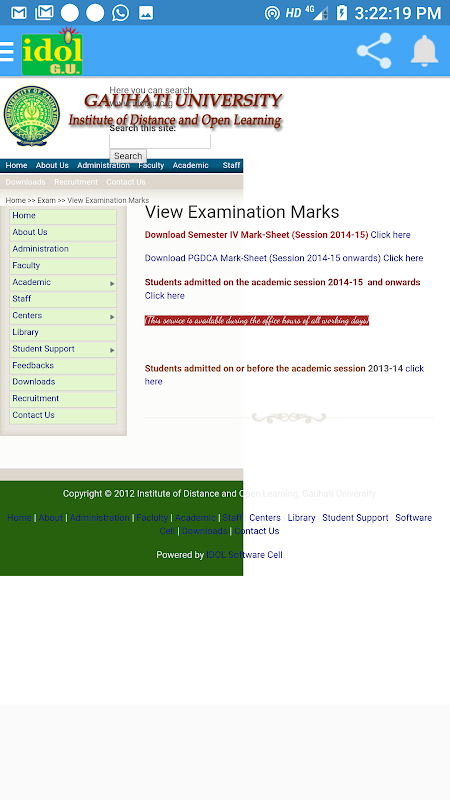This screenshot has height=800, width=450.
Task: Click here for PGDCA Mark-Sheet download
Action: tap(403, 258)
